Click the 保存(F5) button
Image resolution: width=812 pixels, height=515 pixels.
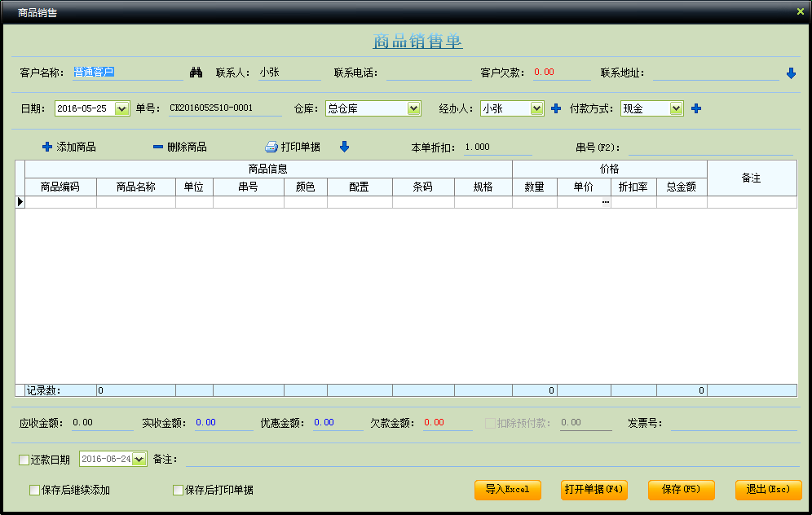coord(681,490)
